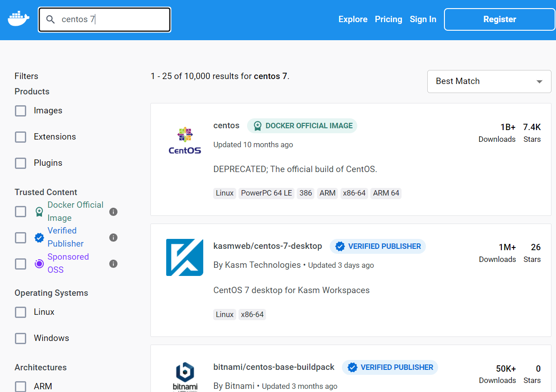The height and width of the screenshot is (392, 556).
Task: Click the Register button
Action: (500, 19)
